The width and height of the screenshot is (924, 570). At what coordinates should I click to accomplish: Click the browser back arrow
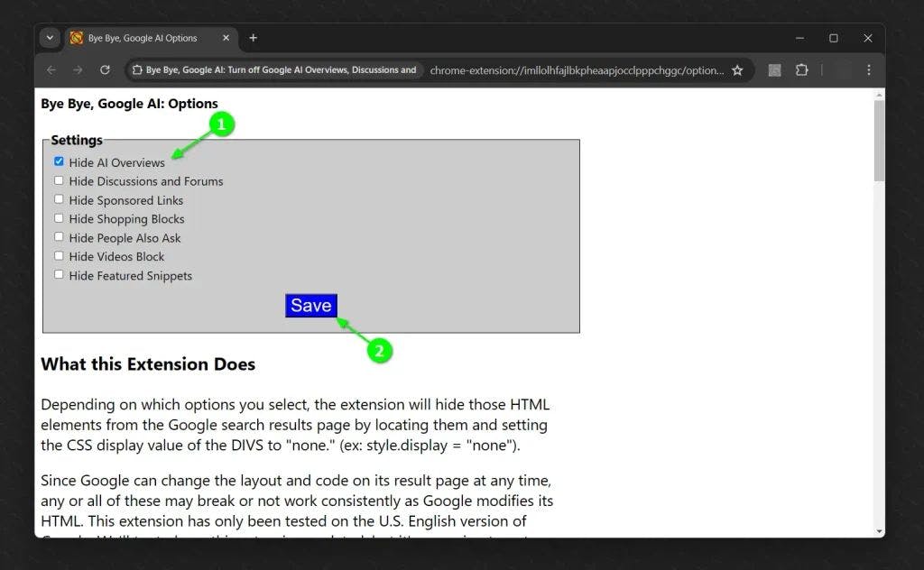(x=51, y=70)
